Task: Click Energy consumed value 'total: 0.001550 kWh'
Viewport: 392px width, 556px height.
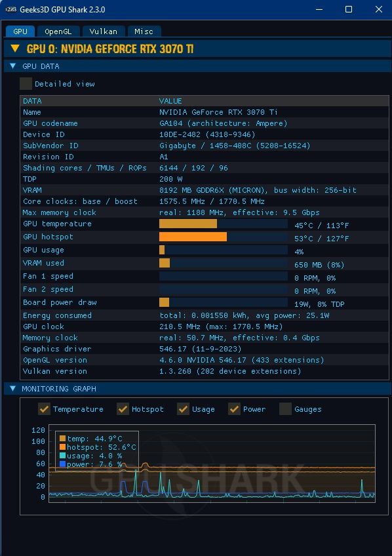Action: (x=204, y=315)
